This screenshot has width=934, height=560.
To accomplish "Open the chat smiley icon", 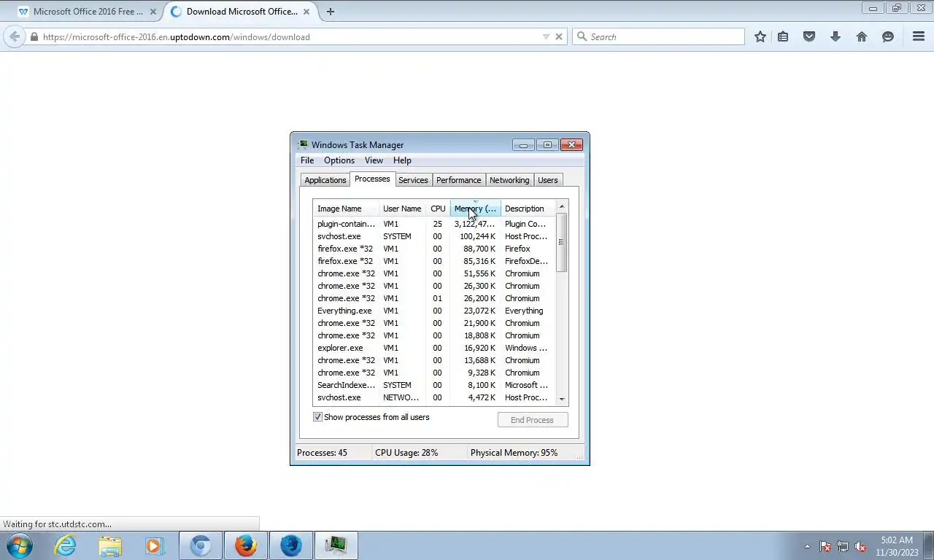I will pos(888,36).
